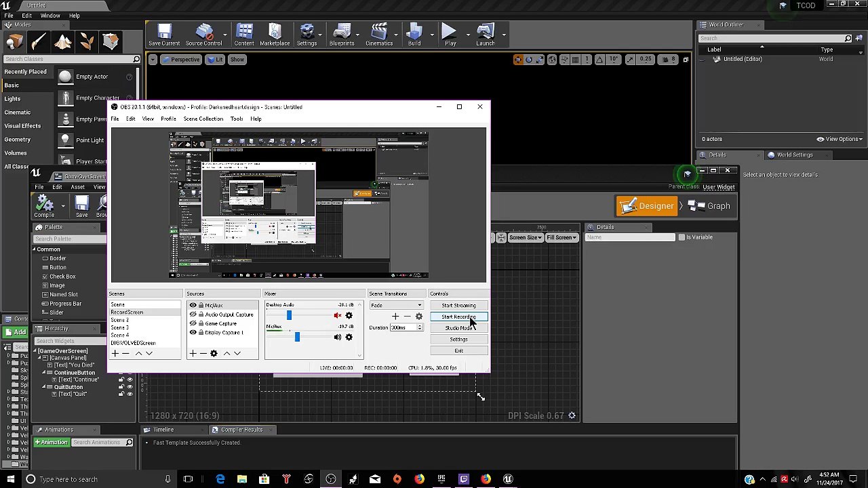The image size is (868, 488).
Task: Toggle visibility of Audio Output Capture source
Action: (x=193, y=314)
